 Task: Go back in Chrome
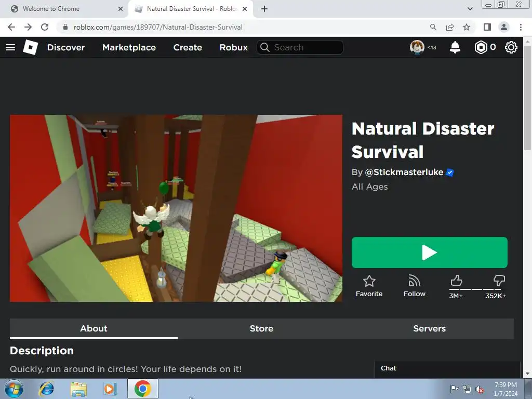(x=11, y=27)
